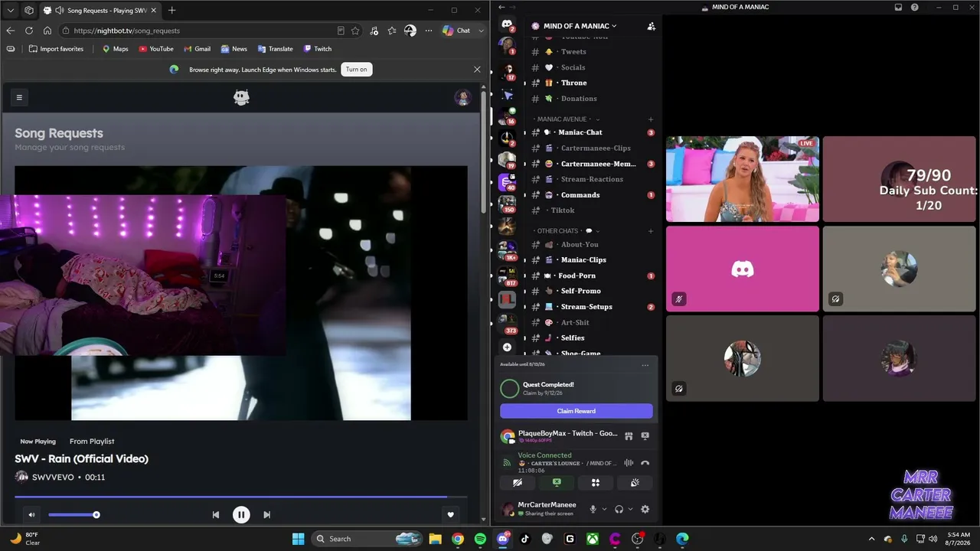
Task: Open a new Edge tab
Action: [x=171, y=10]
